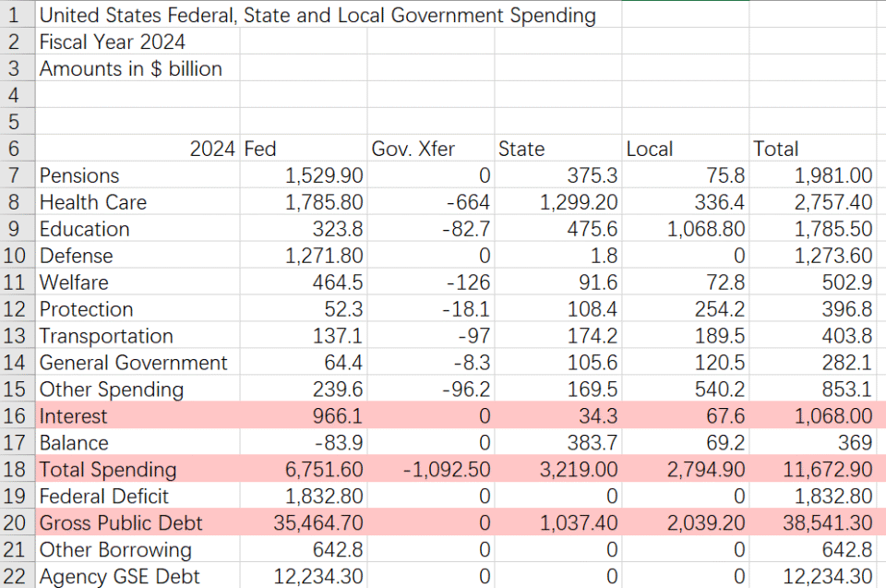Image resolution: width=886 pixels, height=588 pixels.
Task: Click the Defense Total 1,273.60
Action: tap(813, 255)
